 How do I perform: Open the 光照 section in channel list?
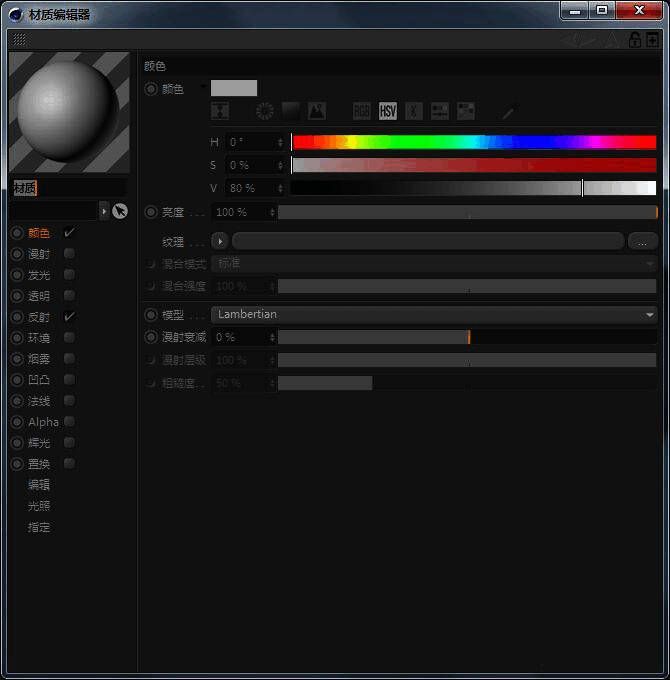tap(39, 506)
